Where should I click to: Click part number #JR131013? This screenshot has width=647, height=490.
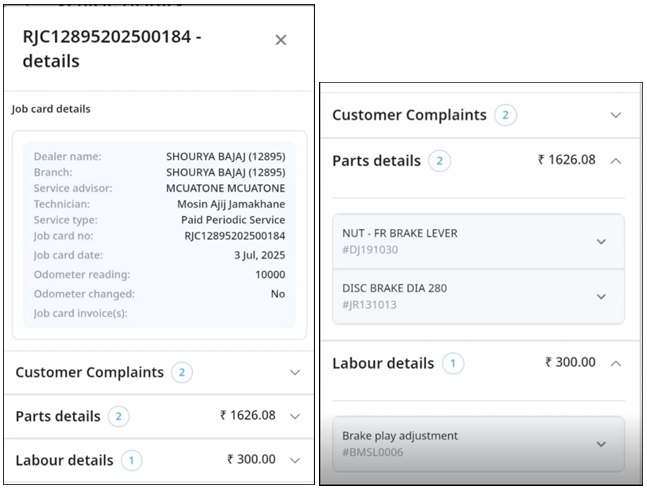coord(369,305)
